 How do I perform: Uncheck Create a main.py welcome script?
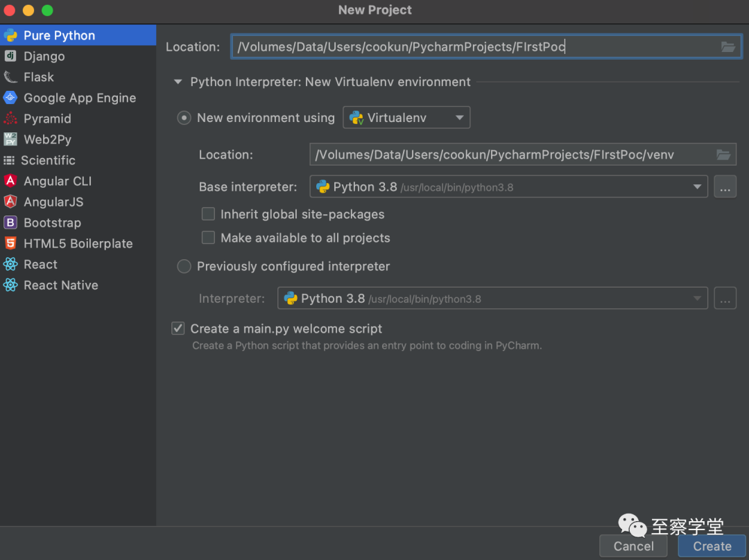click(x=178, y=329)
